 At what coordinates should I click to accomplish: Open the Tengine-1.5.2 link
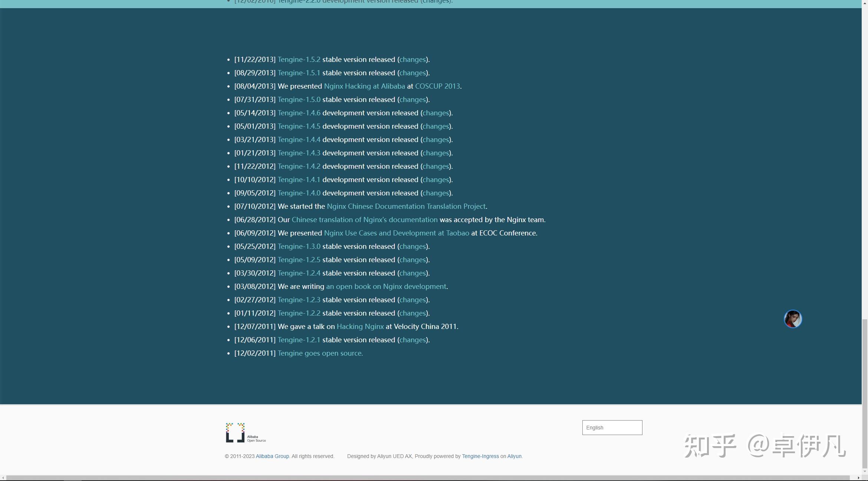(299, 60)
